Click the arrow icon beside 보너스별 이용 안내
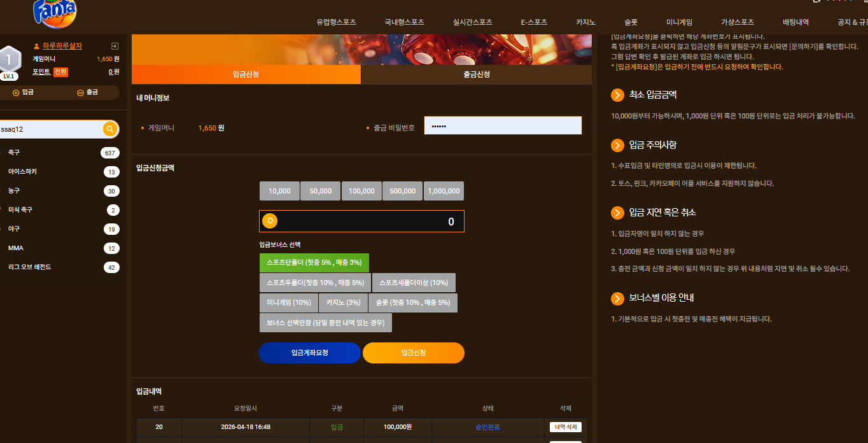The height and width of the screenshot is (443, 868). tap(617, 299)
